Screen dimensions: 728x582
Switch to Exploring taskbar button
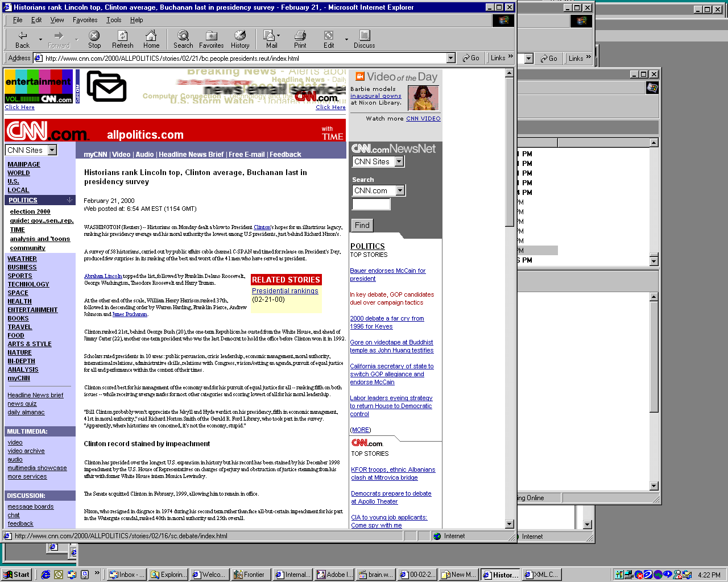point(168,575)
